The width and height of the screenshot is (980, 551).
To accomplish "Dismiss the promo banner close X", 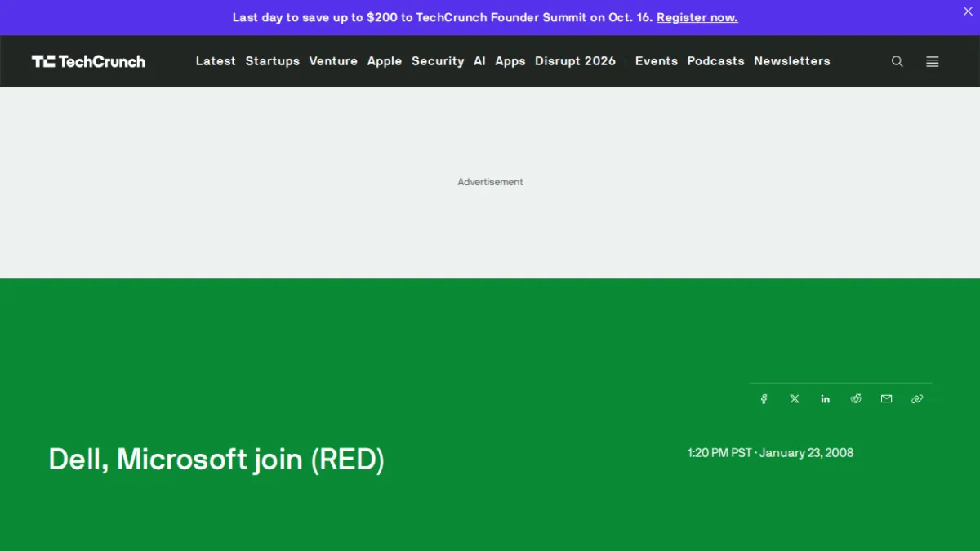I will (968, 11).
